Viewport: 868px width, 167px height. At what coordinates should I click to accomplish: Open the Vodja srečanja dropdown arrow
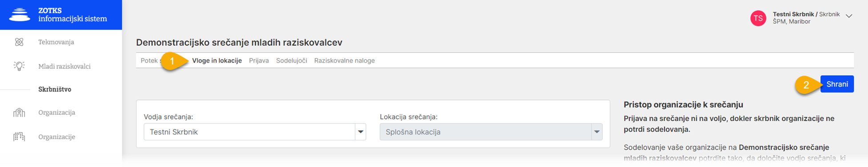click(x=361, y=132)
